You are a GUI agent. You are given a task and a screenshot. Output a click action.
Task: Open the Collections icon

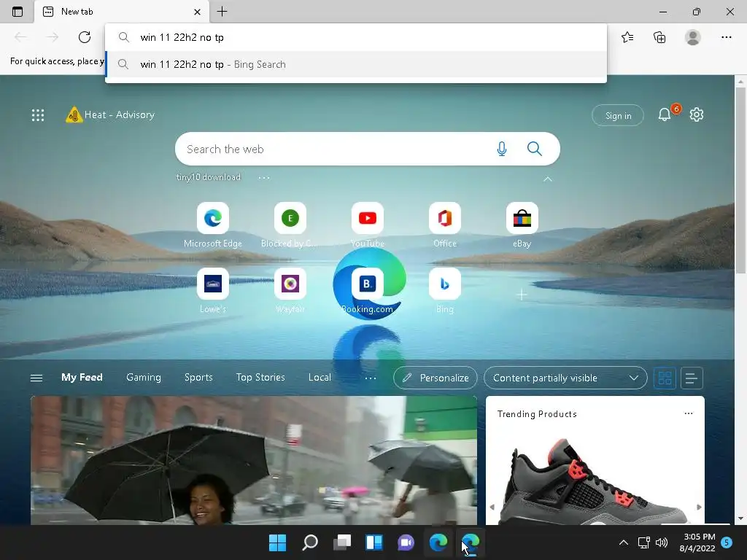click(659, 37)
